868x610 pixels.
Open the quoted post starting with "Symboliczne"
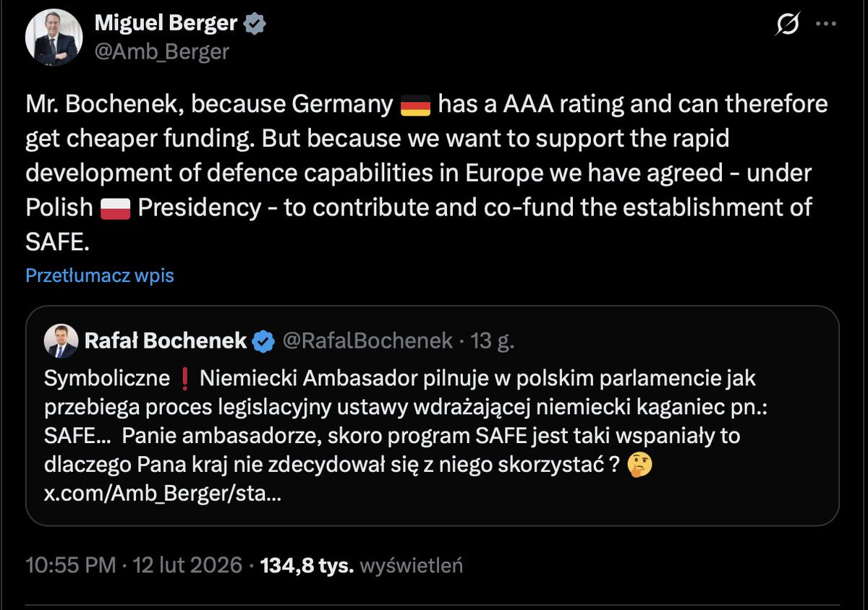coord(433,419)
